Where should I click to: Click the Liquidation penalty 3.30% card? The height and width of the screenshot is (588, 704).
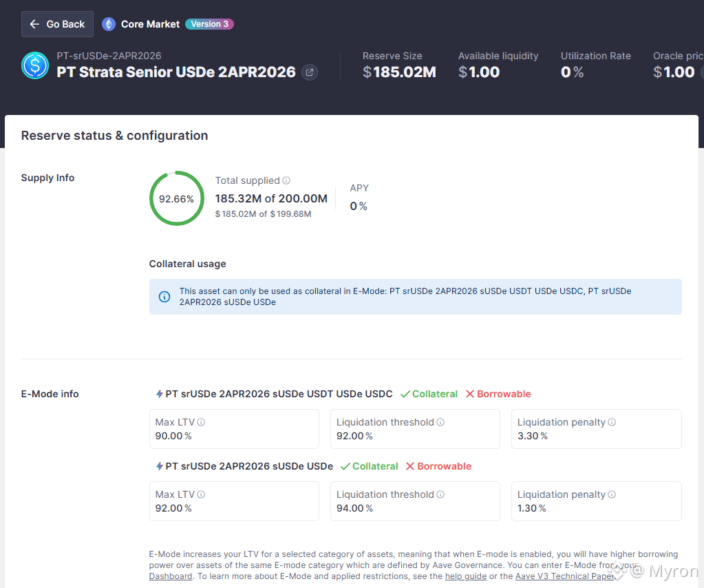click(596, 429)
